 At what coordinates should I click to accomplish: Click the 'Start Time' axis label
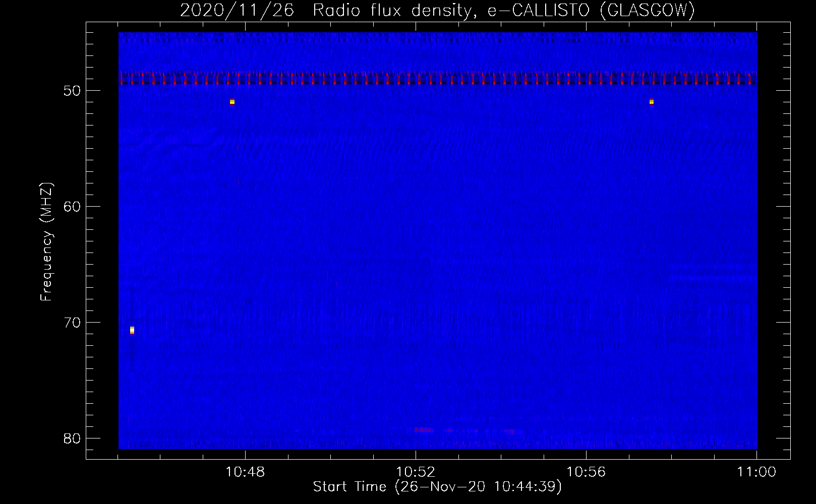click(437, 487)
